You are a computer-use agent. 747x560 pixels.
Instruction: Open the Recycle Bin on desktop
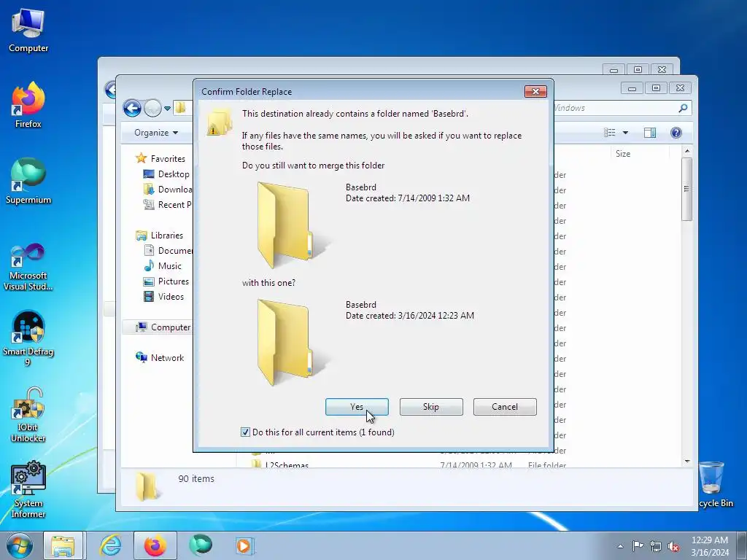(x=713, y=485)
